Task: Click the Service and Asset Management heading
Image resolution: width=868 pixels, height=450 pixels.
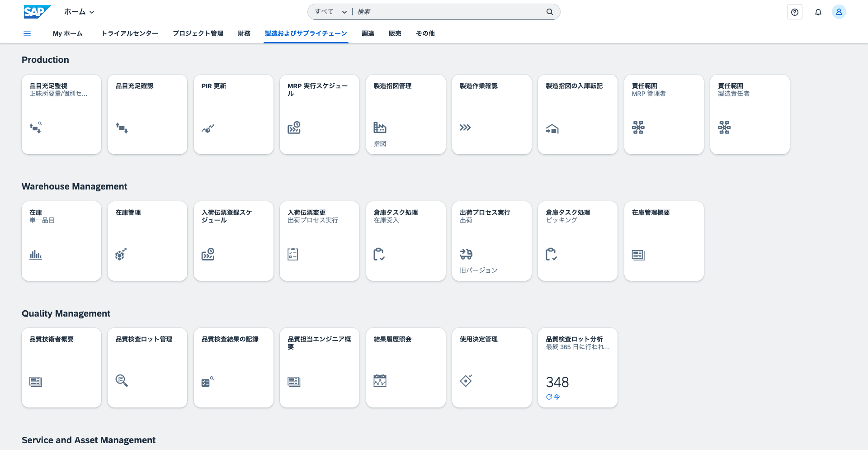Action: 89,440
